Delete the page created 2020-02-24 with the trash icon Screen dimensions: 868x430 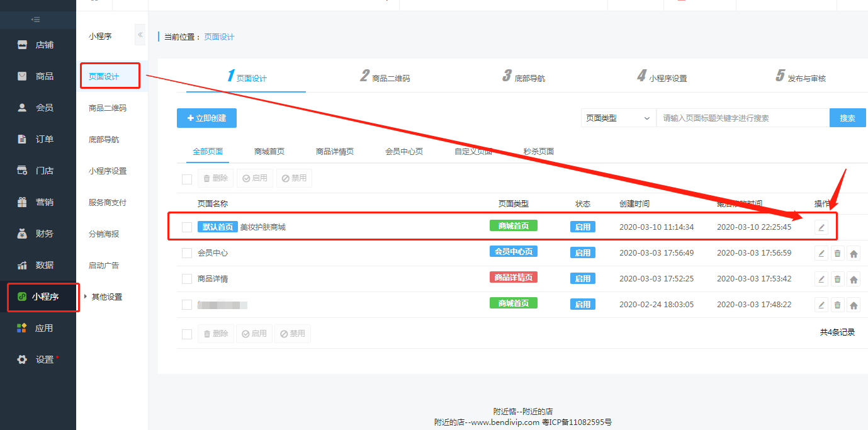click(837, 305)
